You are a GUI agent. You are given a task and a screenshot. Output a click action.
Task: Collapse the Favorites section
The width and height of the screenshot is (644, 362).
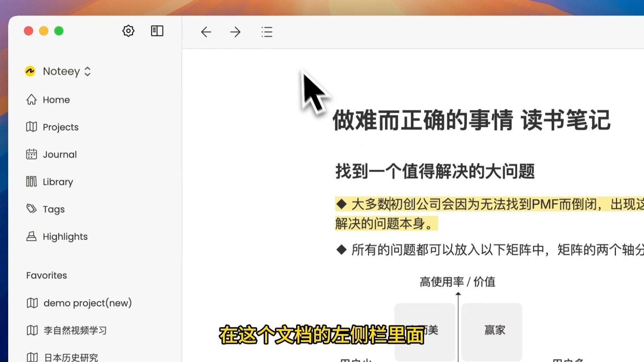46,275
